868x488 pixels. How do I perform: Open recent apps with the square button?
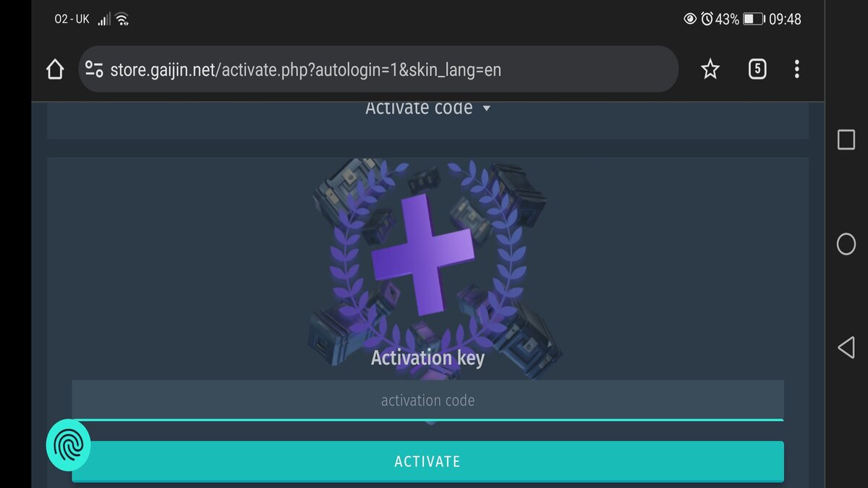click(846, 140)
